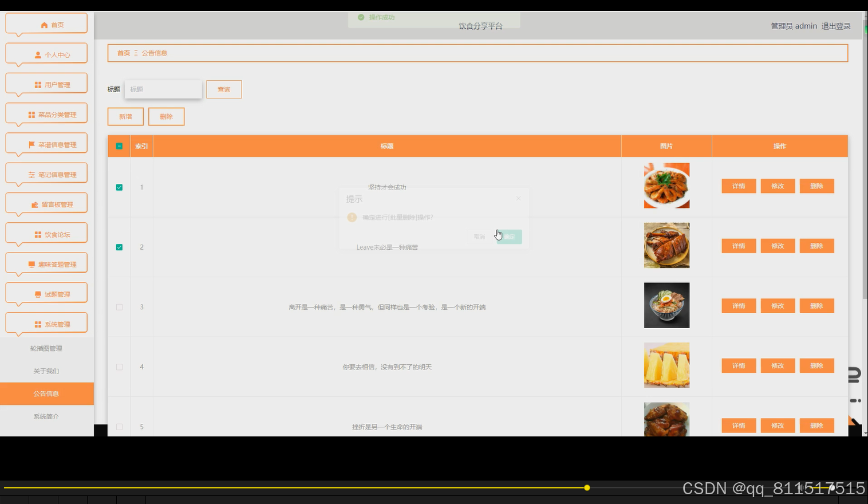Uncheck the checkbox for row 1
Viewport: 868px width, 504px height.
tap(119, 187)
